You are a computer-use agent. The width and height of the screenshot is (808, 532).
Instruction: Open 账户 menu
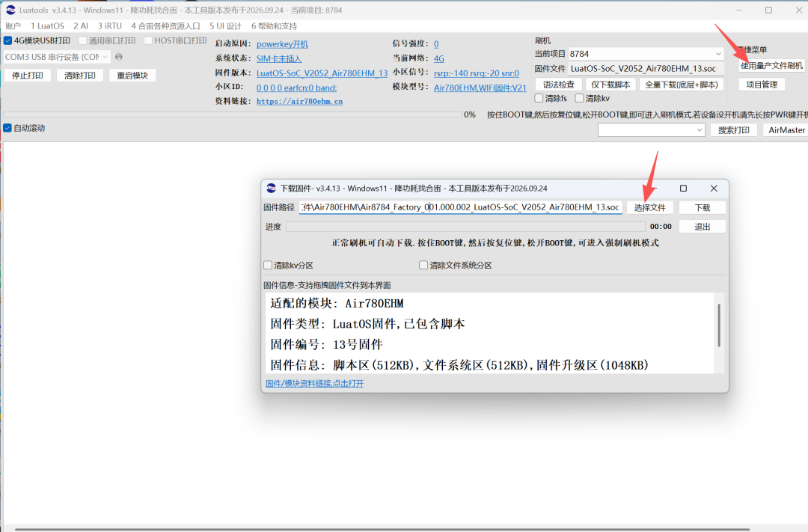click(13, 25)
